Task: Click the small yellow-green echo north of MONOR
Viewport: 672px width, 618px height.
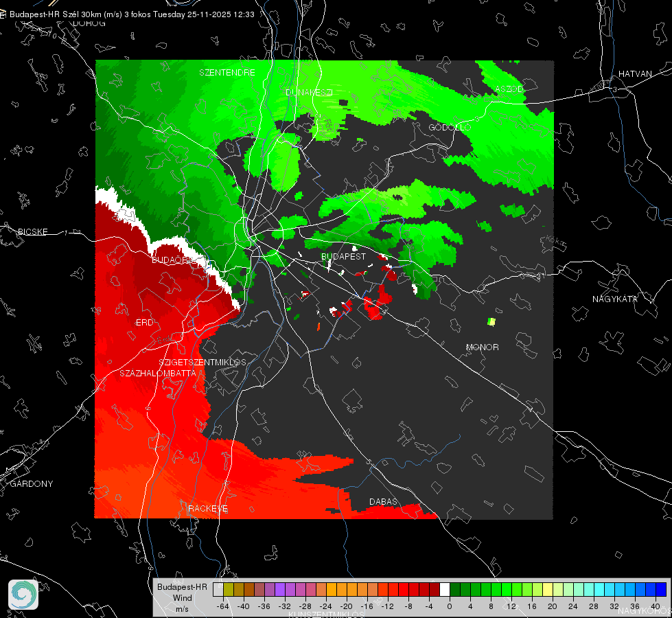Action: tap(491, 321)
